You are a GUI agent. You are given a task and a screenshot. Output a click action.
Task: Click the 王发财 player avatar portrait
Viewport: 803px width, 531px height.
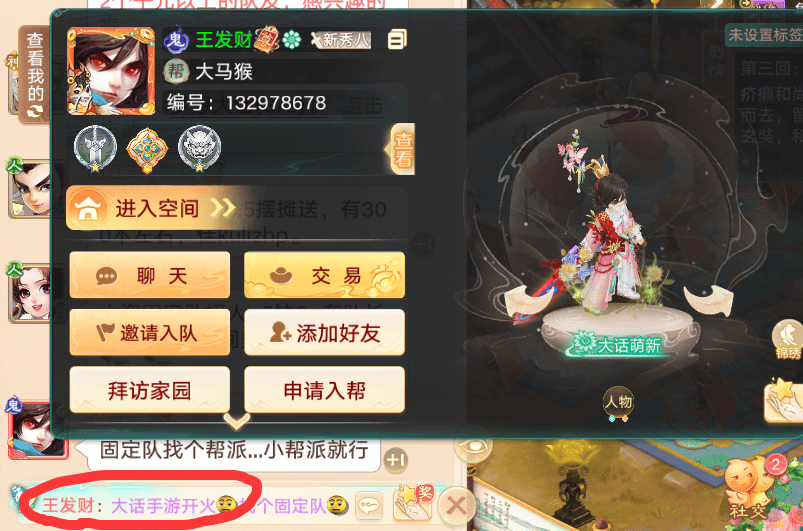(111, 71)
